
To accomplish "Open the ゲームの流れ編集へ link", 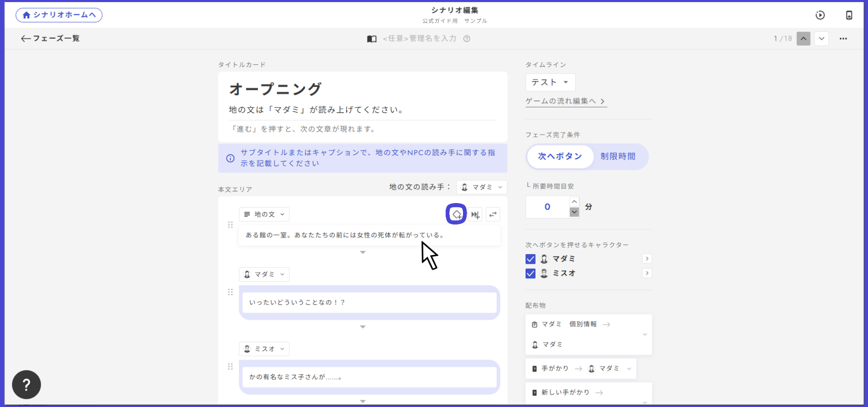I will (565, 101).
